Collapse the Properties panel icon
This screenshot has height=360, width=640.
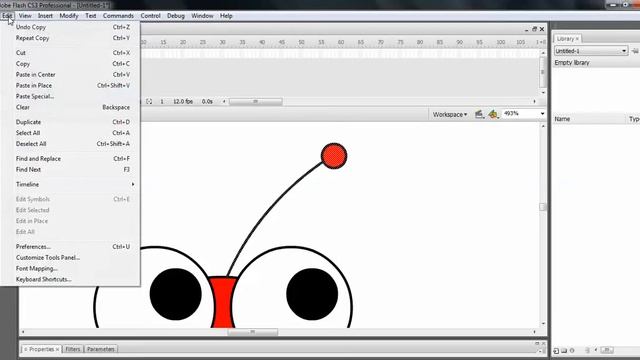[x=537, y=344]
